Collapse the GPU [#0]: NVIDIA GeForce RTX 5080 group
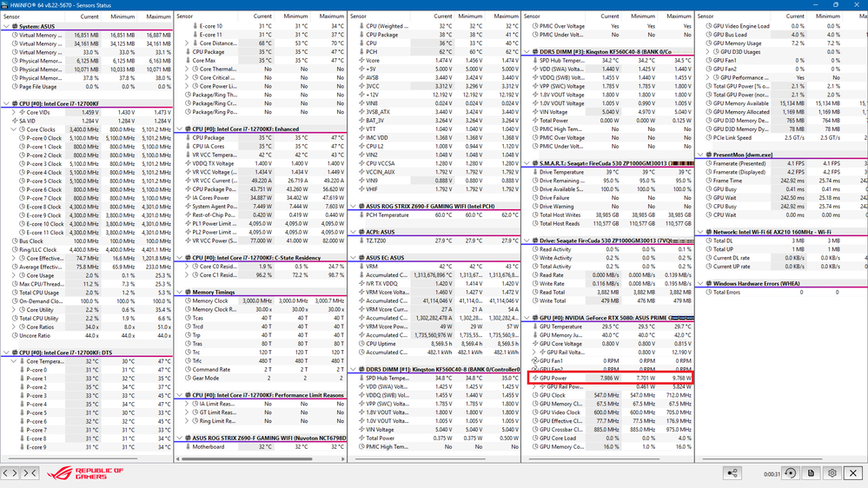The width and height of the screenshot is (868, 488). 527,318
